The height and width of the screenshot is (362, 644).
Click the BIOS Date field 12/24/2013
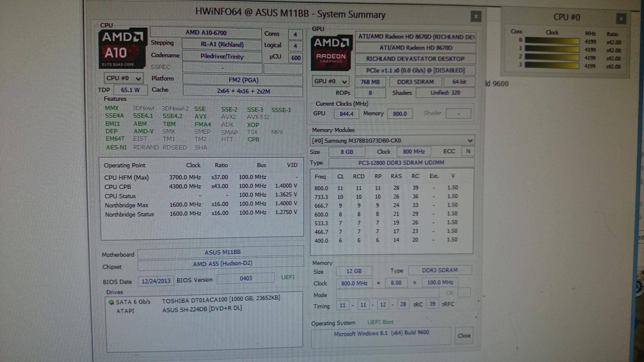pos(156,281)
